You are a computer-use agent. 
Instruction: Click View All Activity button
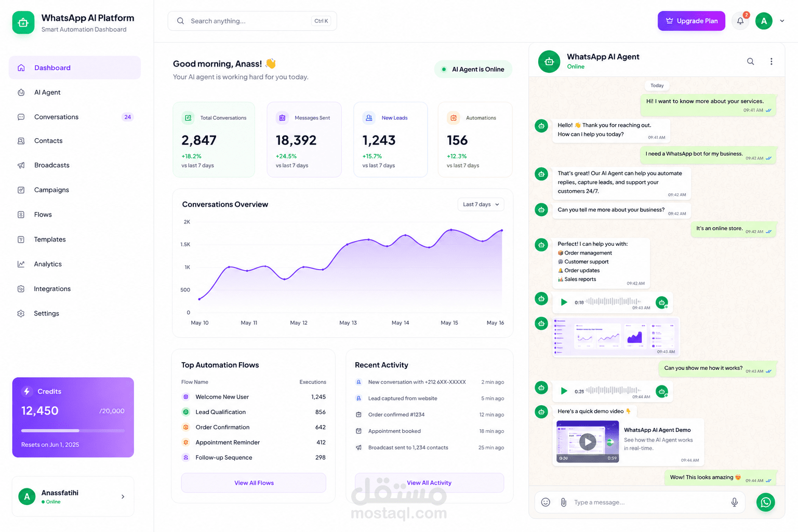point(429,483)
